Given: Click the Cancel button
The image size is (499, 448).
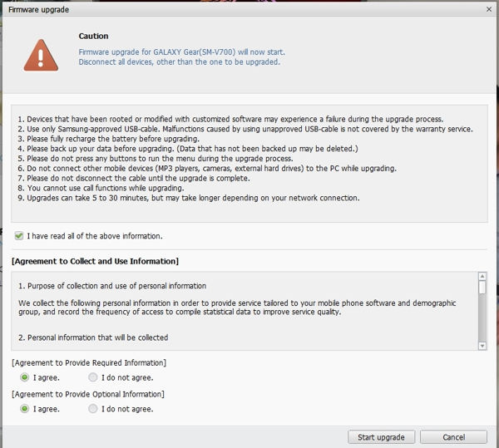Looking at the screenshot, I should click(x=453, y=437).
